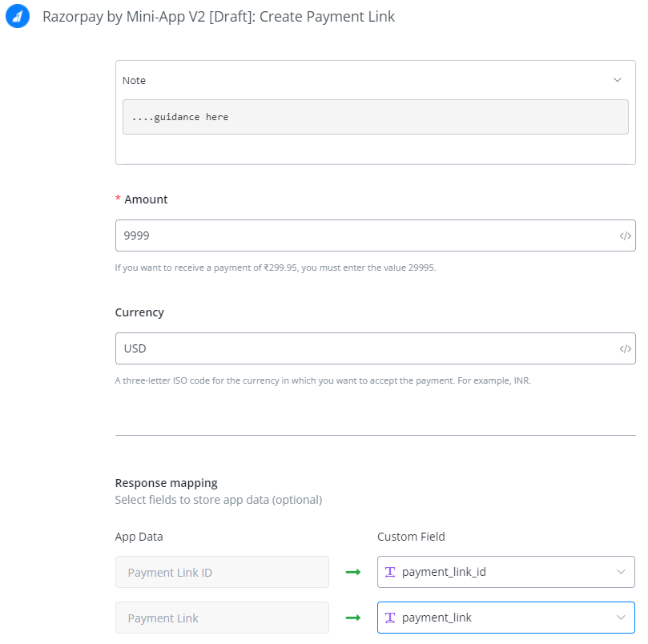Screen dimensions: 648x644
Task: Click the required Amount label
Action: (145, 199)
